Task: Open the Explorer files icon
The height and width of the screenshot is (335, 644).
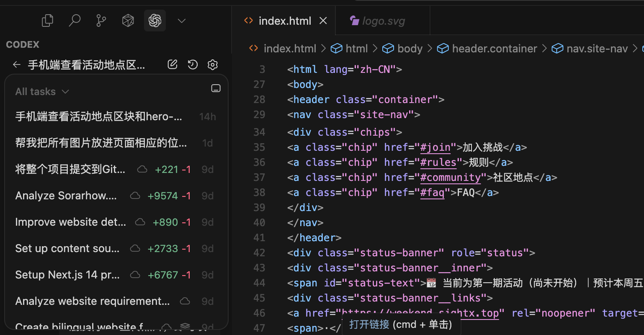Action: pos(48,21)
